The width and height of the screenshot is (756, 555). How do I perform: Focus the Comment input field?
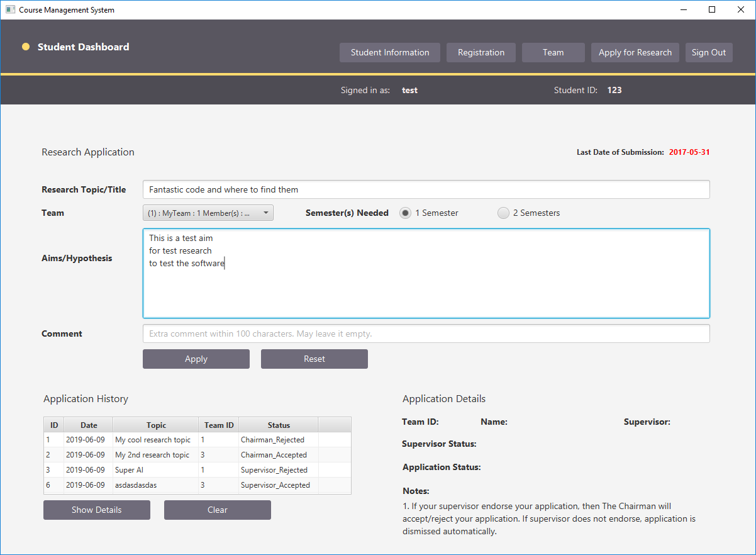point(426,334)
